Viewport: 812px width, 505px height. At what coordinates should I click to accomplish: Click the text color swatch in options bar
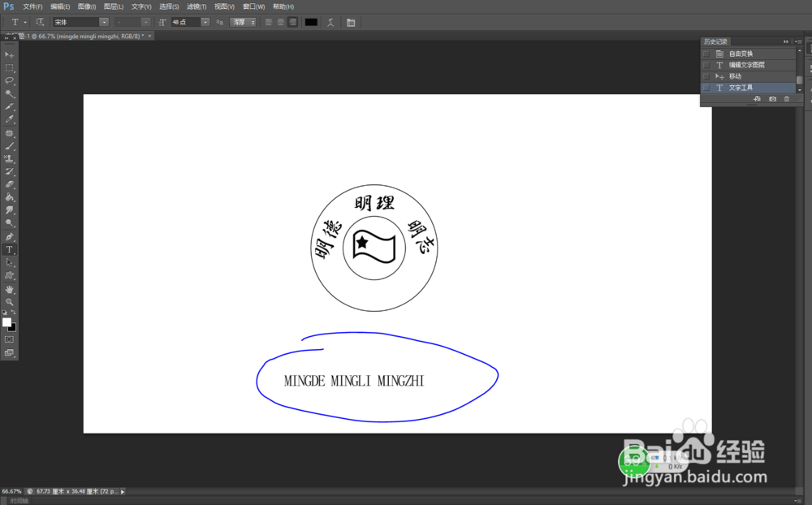[x=311, y=22]
